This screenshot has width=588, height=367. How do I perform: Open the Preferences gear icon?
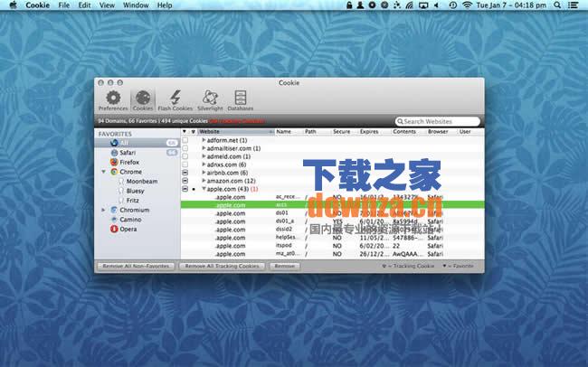click(113, 98)
